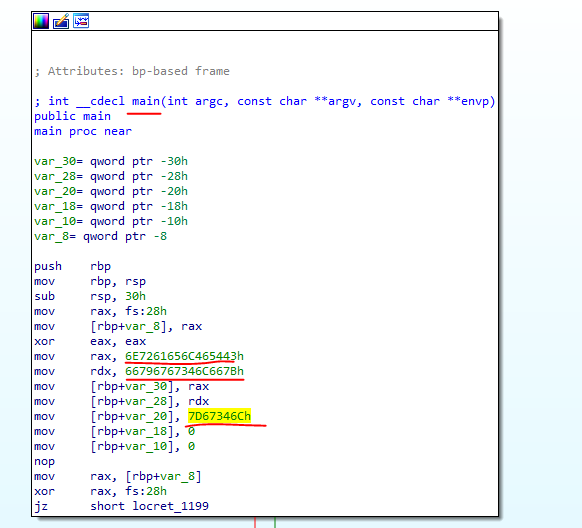582x528 pixels.
Task: Select the 'sub rsp, 30h' instruction
Action: [x=90, y=296]
